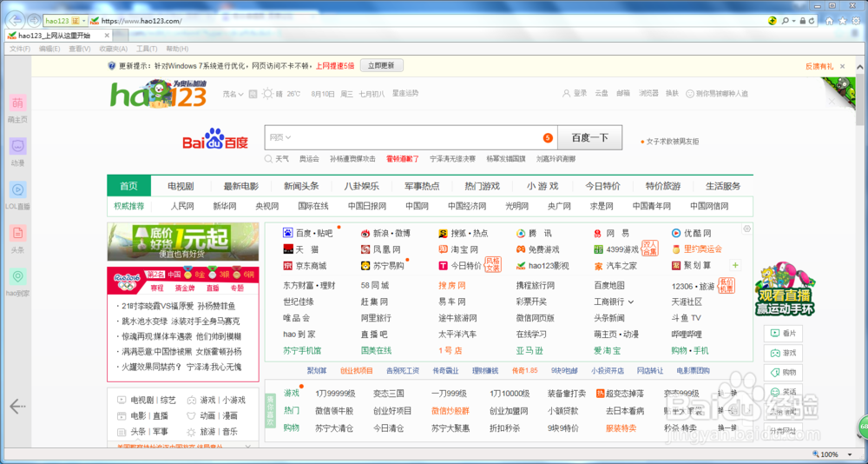
Task: Click the Baidu 百度 logo
Action: tap(215, 139)
